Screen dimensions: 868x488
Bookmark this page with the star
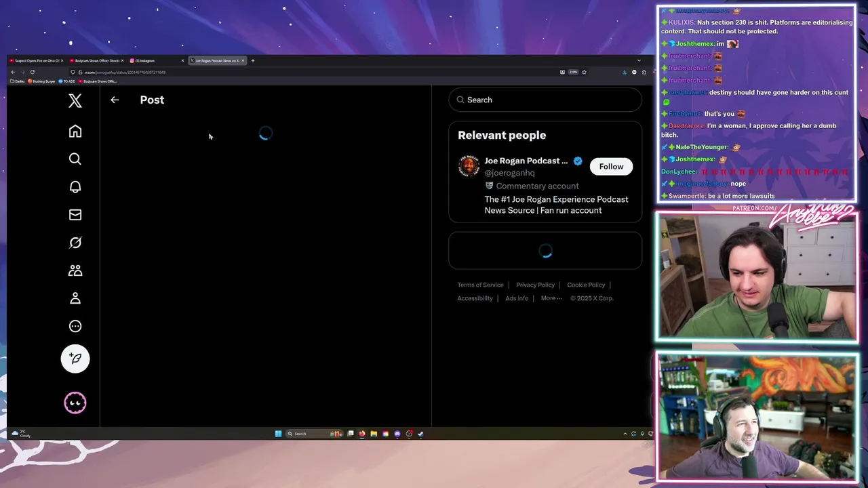coord(584,72)
